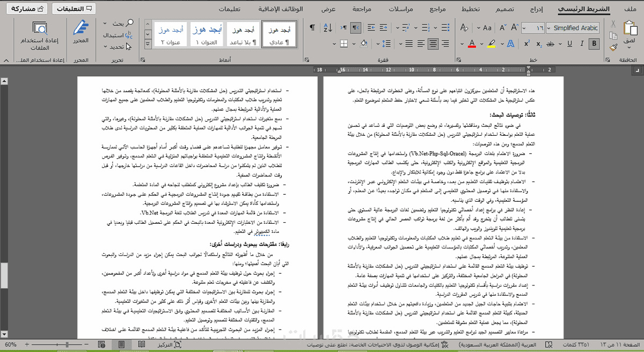Expand the Paste (لصق) options arrow
The image size is (644, 352).
click(629, 47)
